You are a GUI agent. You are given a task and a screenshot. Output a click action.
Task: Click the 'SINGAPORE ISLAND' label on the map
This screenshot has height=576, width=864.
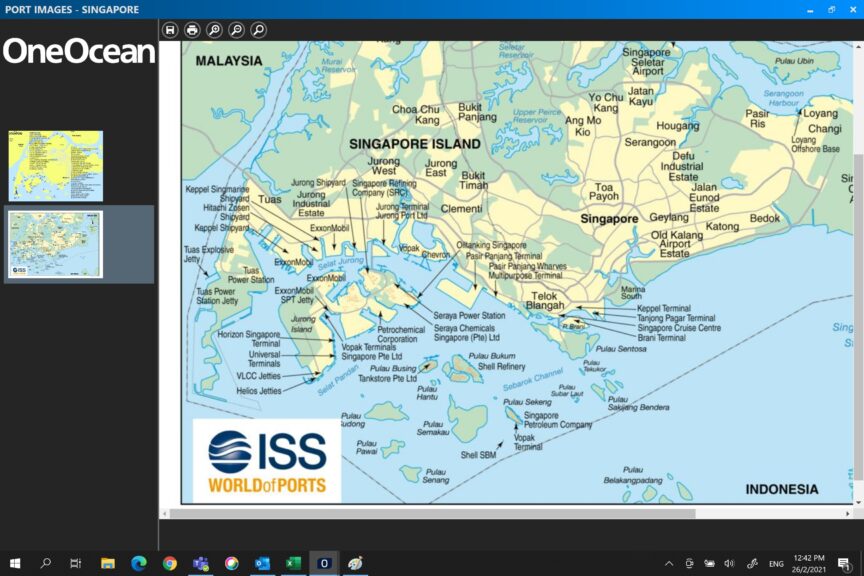click(x=414, y=144)
